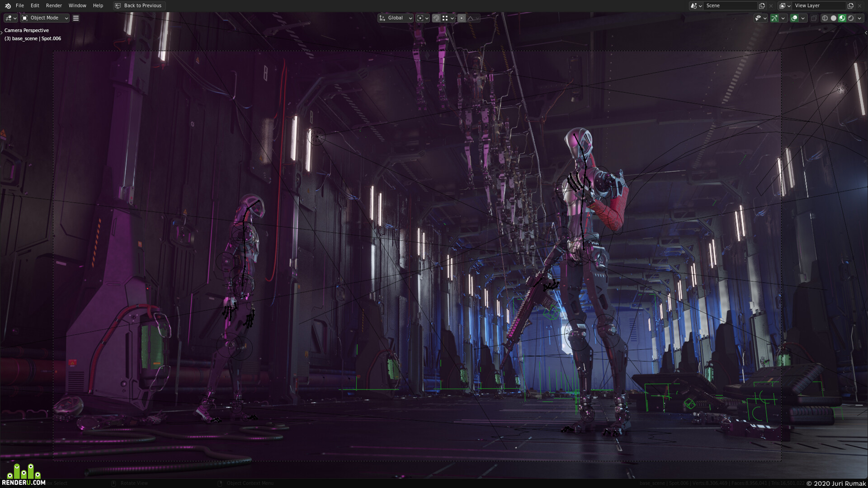This screenshot has width=868, height=488.
Task: Expand the Object Mode dropdown
Action: pos(45,18)
